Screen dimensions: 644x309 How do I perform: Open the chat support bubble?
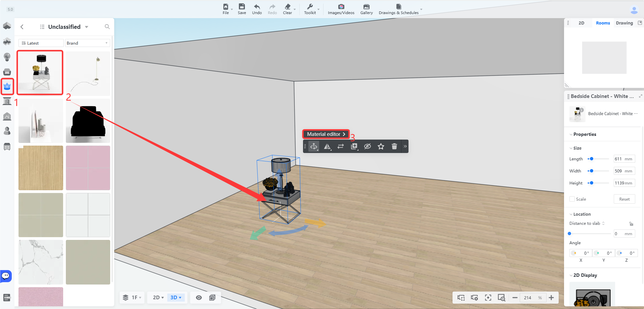(6, 276)
